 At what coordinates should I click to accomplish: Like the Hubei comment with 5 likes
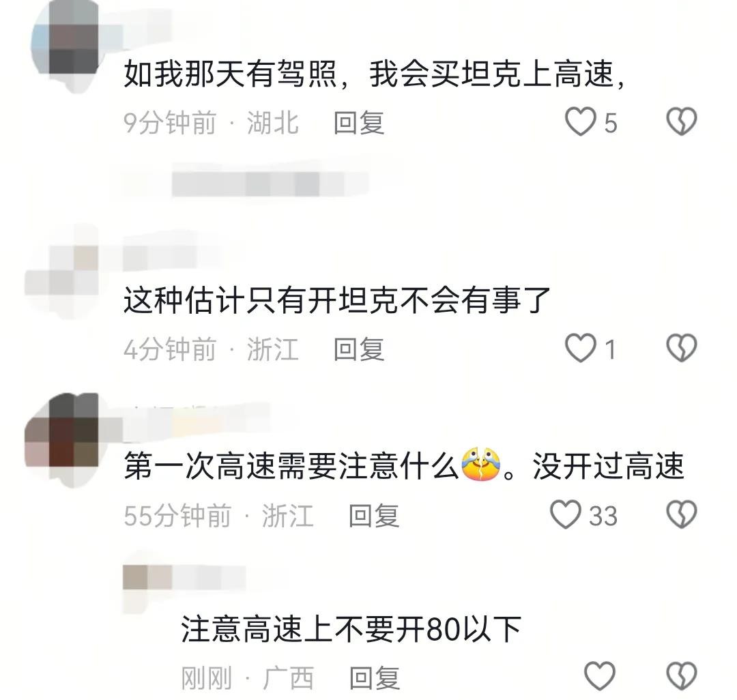pyautogui.click(x=580, y=121)
